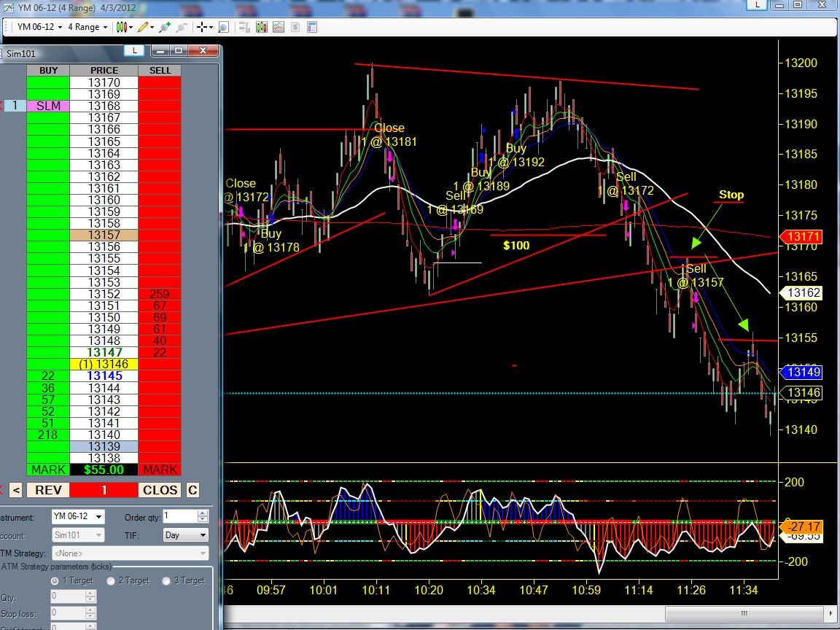Click the blue 13149 price marker
The height and width of the screenshot is (630, 840).
click(x=801, y=372)
